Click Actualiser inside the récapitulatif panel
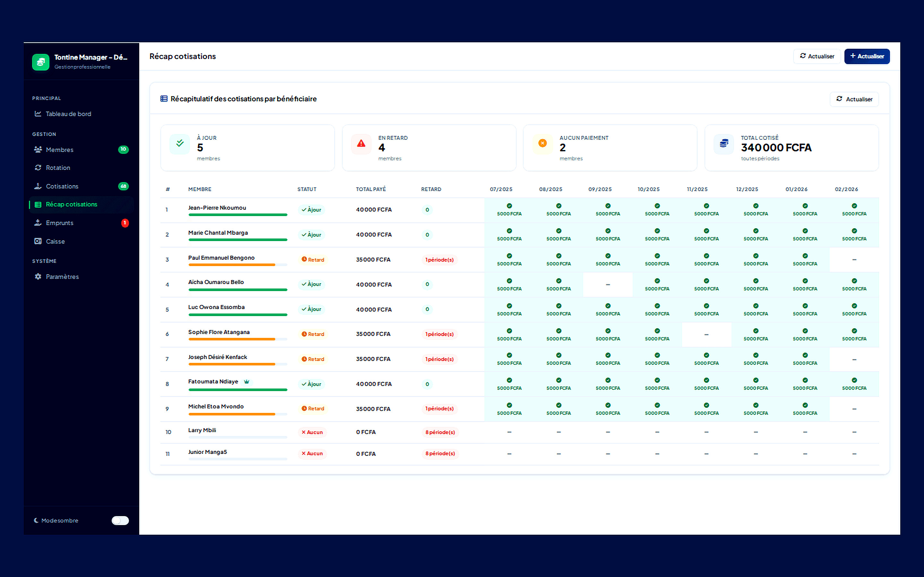Screen dimensions: 924x577 pos(854,99)
